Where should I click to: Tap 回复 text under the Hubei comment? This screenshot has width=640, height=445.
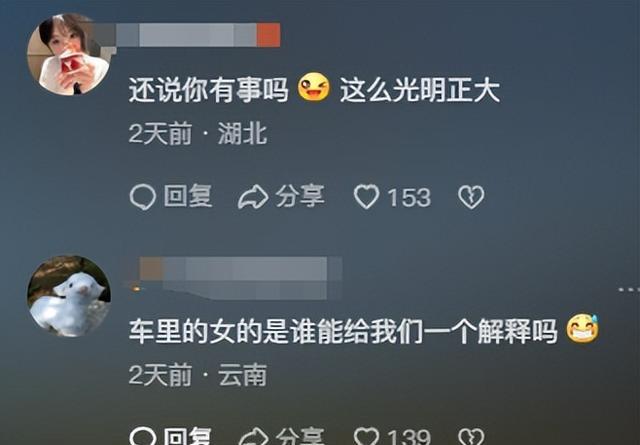188,196
